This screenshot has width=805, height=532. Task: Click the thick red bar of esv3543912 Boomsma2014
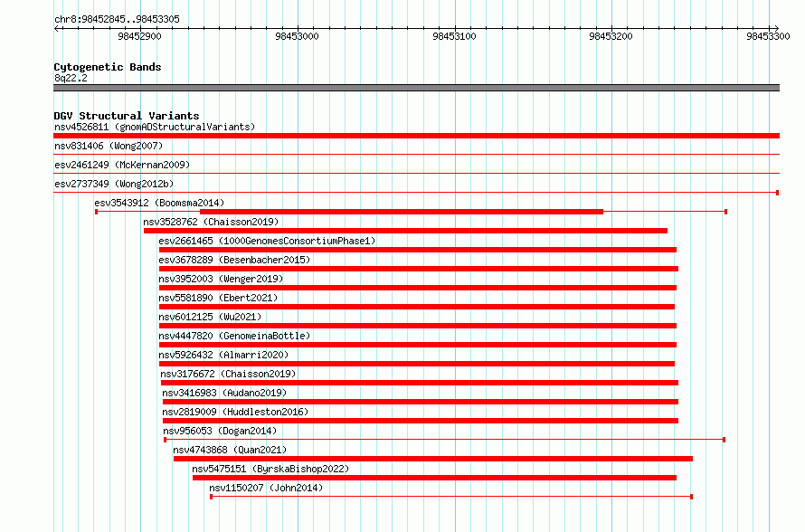click(x=402, y=212)
